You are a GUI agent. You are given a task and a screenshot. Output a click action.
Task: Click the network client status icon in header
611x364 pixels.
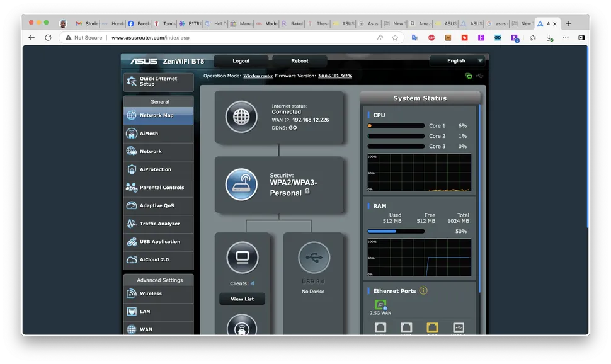(x=469, y=76)
